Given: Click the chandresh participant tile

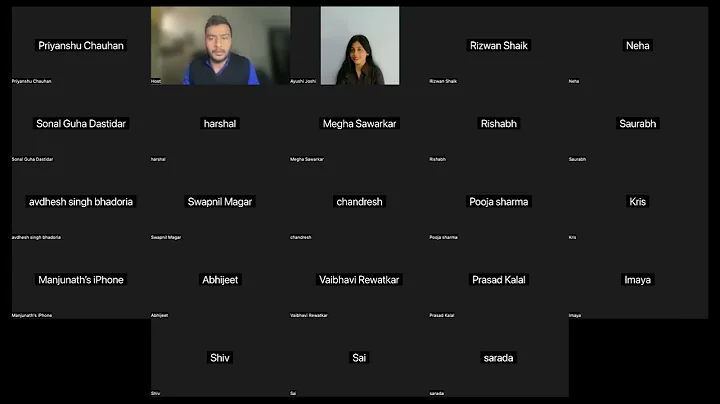Looking at the screenshot, I should (x=360, y=202).
